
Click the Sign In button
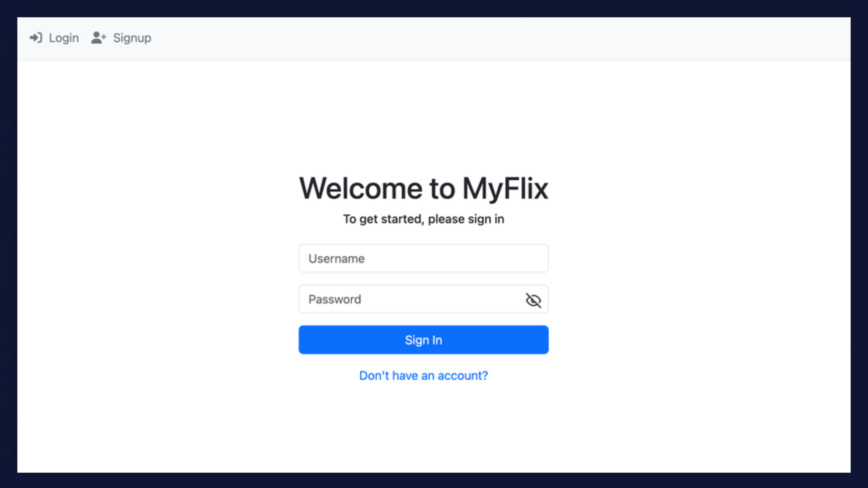point(423,340)
